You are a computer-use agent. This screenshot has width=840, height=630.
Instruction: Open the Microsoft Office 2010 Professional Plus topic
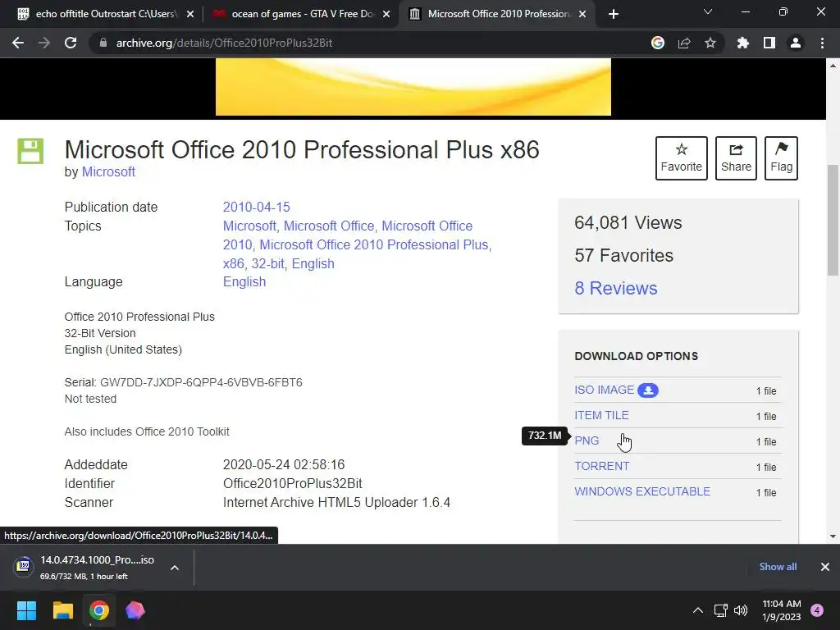374,244
